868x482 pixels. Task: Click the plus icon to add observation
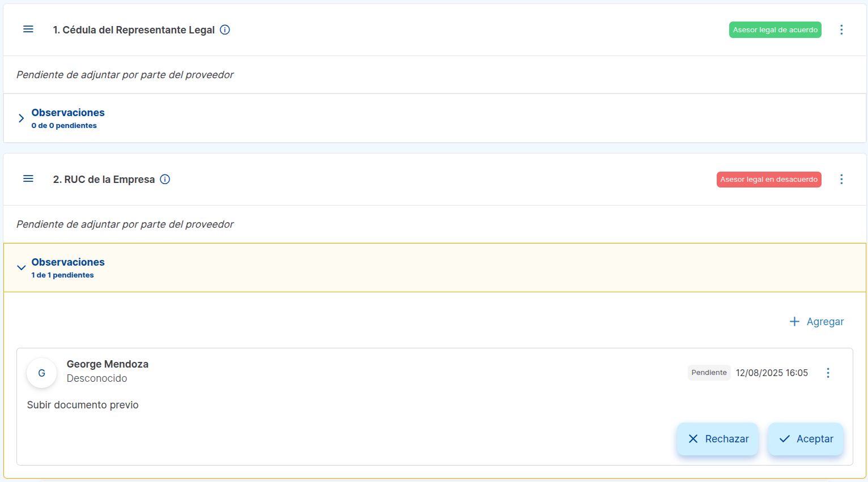pyautogui.click(x=794, y=322)
